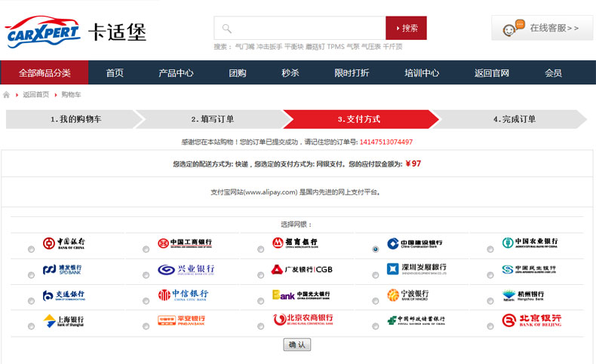Viewport: 596px width, 364px height.
Task: Open the 在线客服 online service link
Action: click(542, 28)
